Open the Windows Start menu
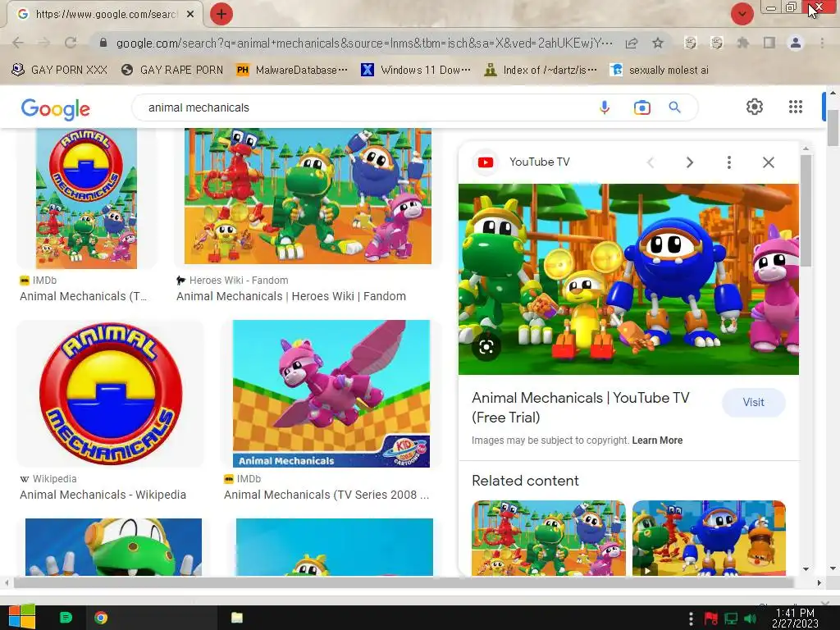Image resolution: width=840 pixels, height=630 pixels. point(21,618)
